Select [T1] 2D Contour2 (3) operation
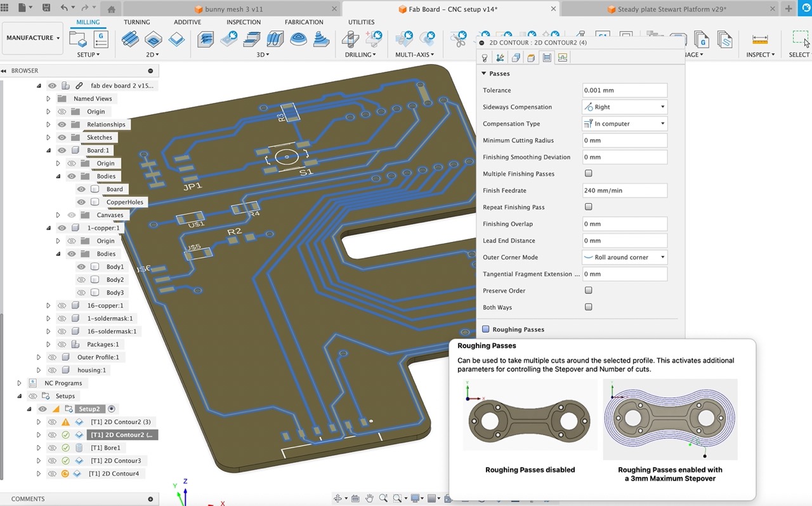This screenshot has height=506, width=812. [x=121, y=422]
